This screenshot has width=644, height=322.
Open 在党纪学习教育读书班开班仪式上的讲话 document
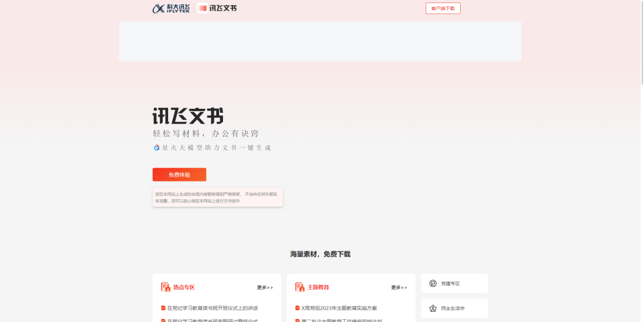213,308
